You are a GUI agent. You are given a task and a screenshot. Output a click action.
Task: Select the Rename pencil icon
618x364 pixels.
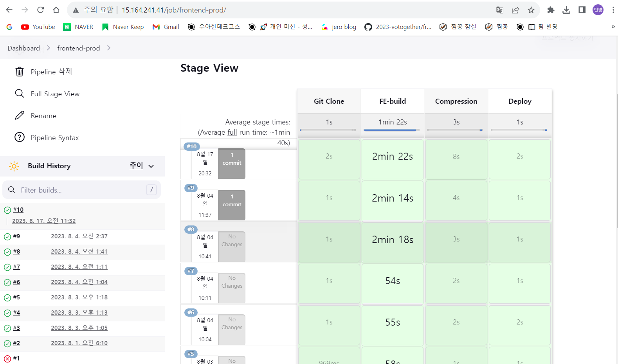(20, 115)
